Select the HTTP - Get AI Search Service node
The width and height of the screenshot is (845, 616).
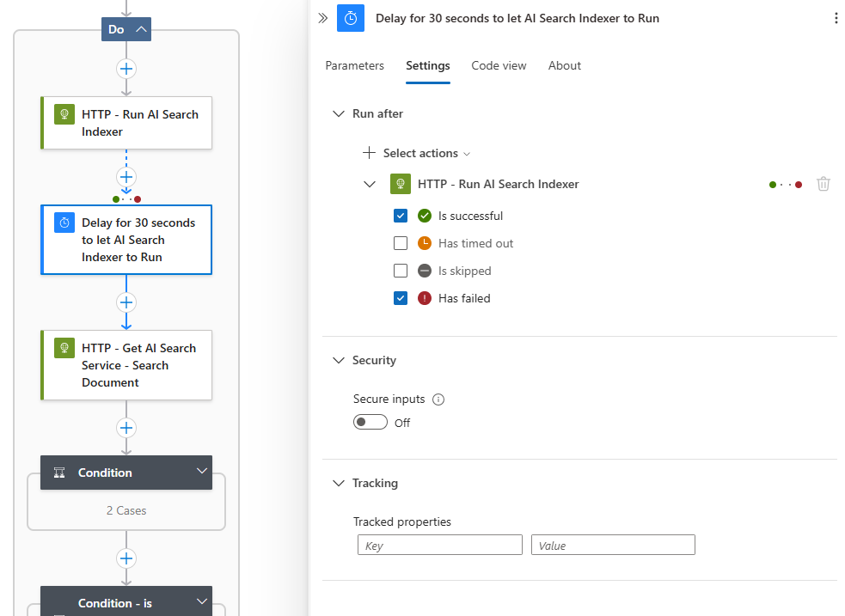(x=126, y=365)
